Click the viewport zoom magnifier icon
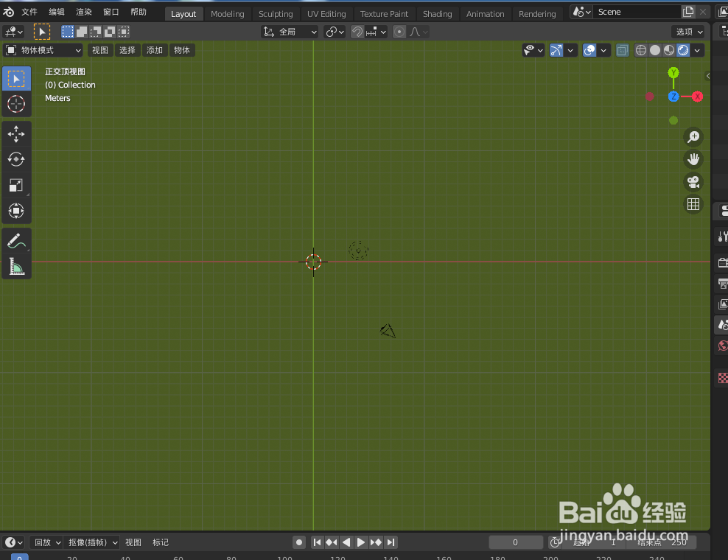 693,137
